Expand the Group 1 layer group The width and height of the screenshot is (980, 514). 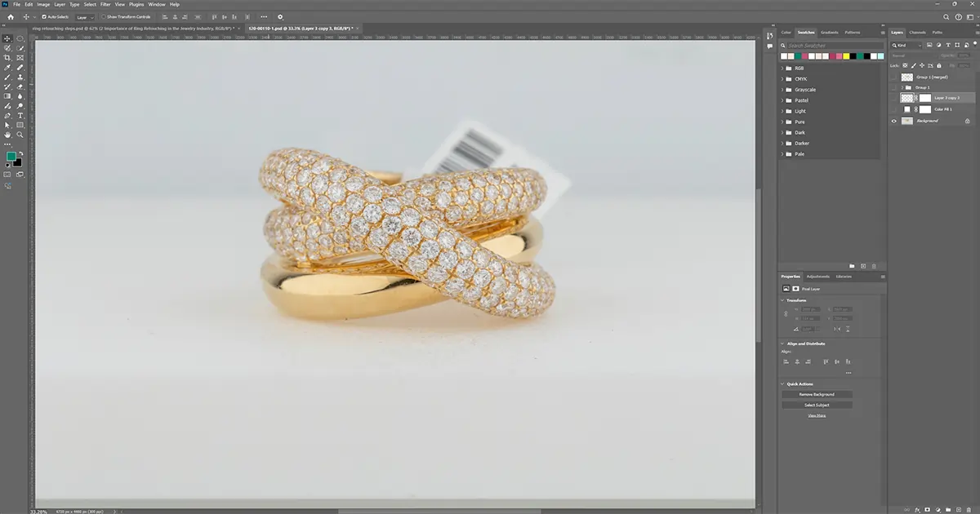[x=902, y=87]
